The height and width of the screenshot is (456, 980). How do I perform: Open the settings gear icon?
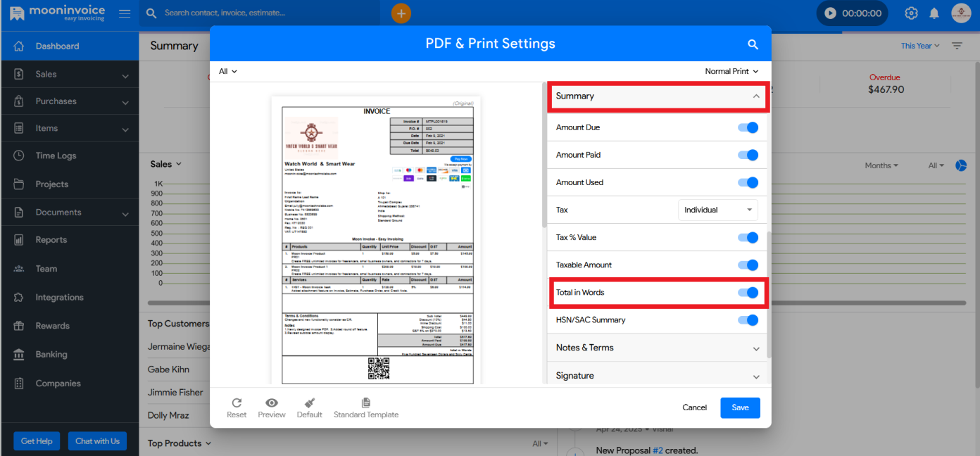tap(912, 13)
